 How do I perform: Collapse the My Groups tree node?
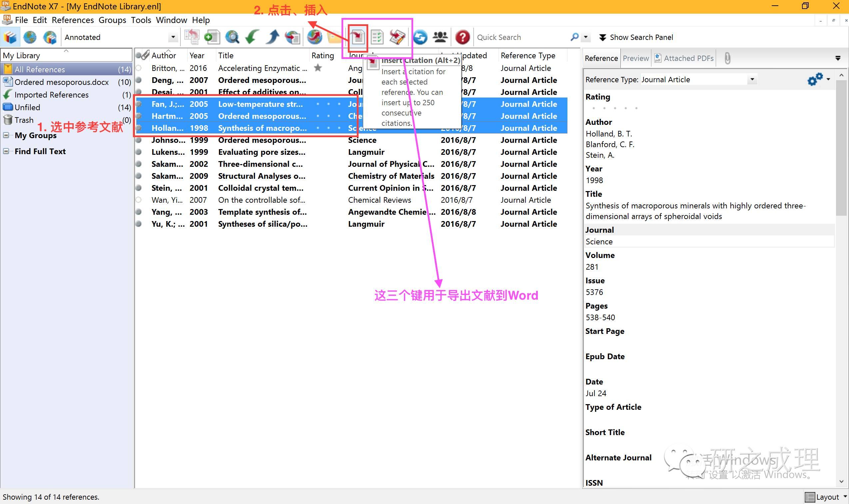tap(6, 135)
